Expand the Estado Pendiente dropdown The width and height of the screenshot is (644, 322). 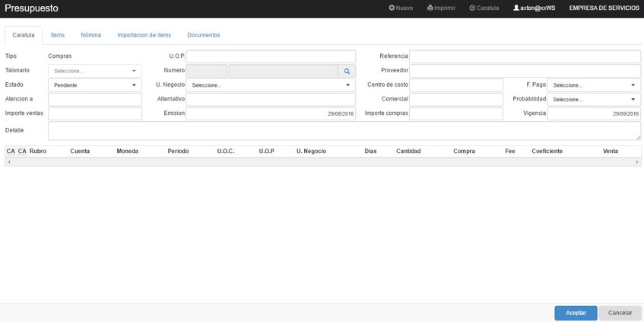point(95,85)
